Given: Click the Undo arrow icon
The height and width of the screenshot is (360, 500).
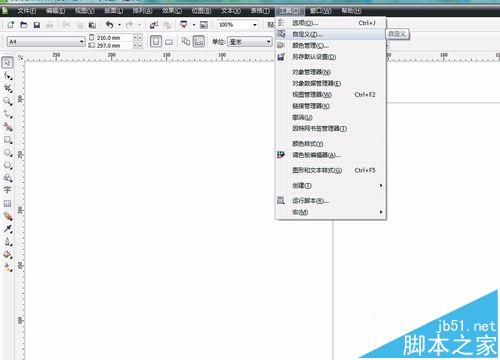Looking at the screenshot, I should coord(109,25).
